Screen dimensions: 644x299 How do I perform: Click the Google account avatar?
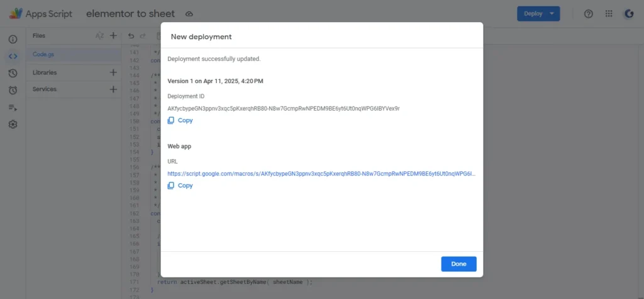pos(628,14)
